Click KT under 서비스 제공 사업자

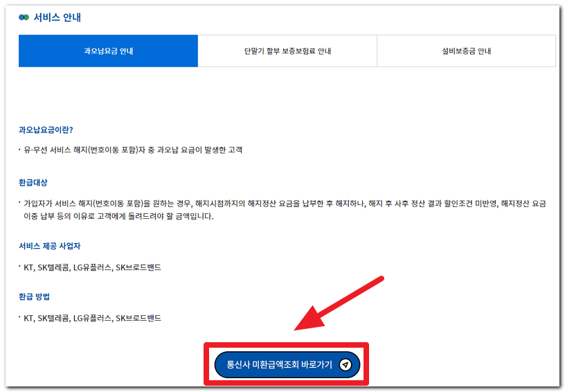click(28, 267)
